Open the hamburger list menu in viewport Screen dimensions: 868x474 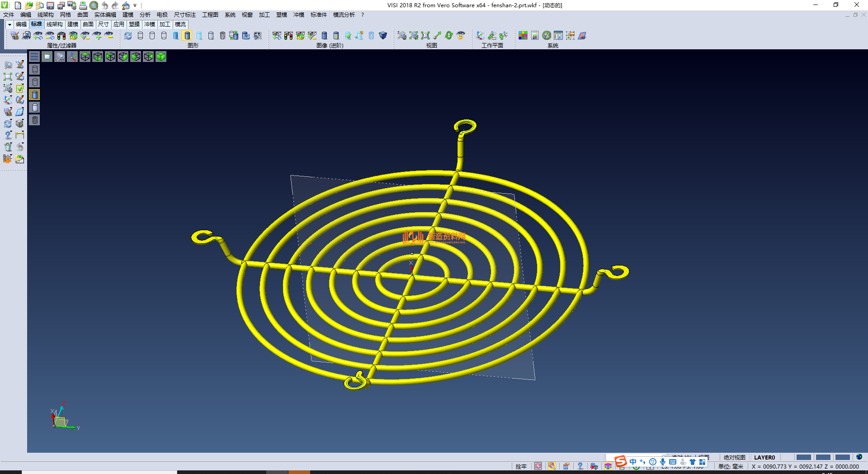34,57
